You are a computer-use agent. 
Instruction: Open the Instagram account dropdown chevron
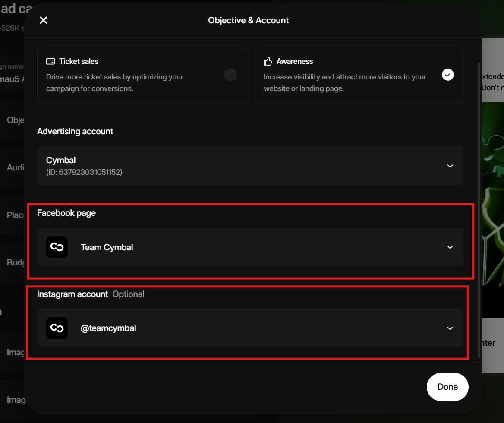(x=450, y=328)
